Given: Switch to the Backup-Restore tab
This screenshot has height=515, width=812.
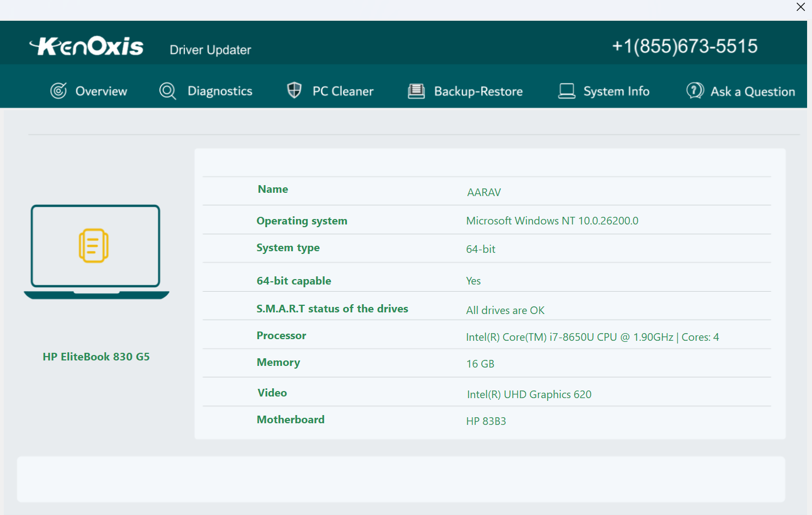Looking at the screenshot, I should pyautogui.click(x=477, y=91).
